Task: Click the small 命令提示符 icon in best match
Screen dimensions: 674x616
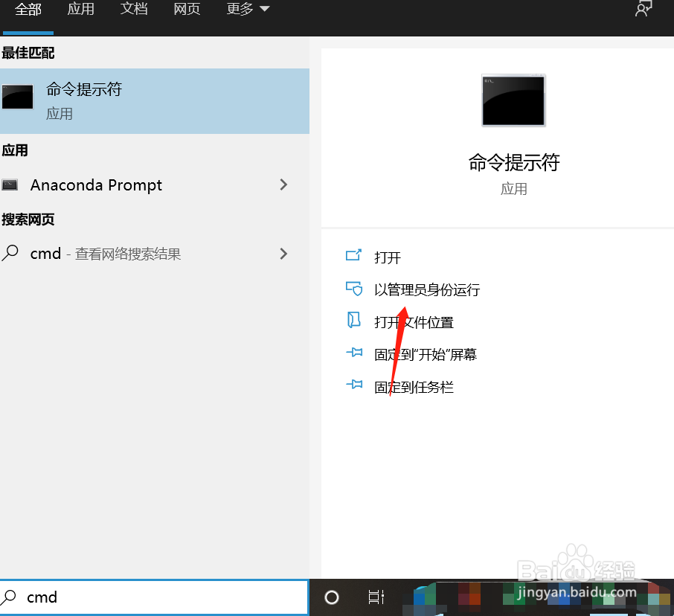Action: 18,97
